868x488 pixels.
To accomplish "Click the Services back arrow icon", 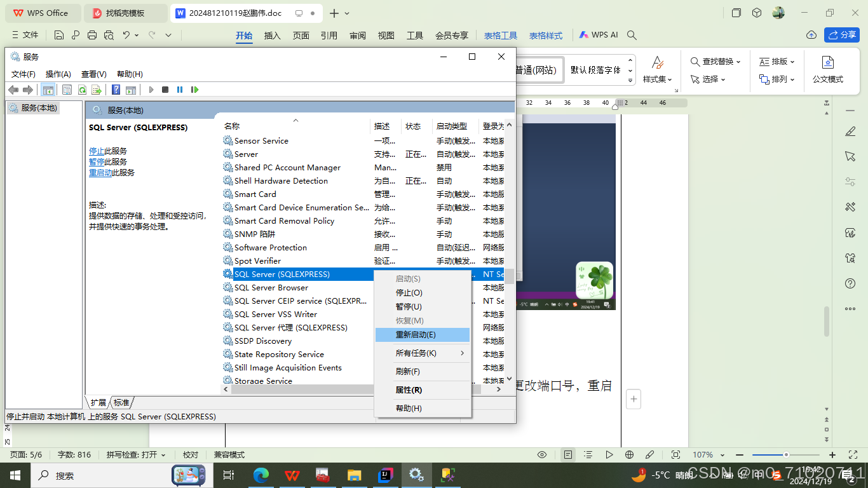I will (13, 90).
